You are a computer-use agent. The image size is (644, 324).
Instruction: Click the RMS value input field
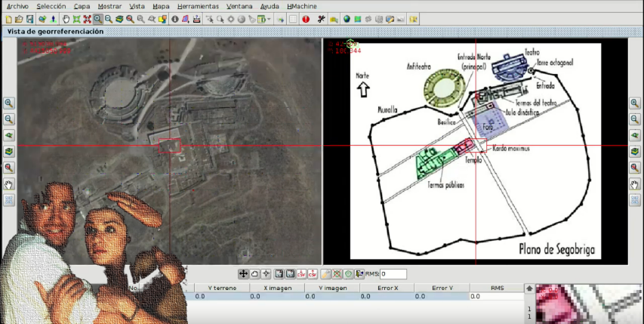(393, 273)
